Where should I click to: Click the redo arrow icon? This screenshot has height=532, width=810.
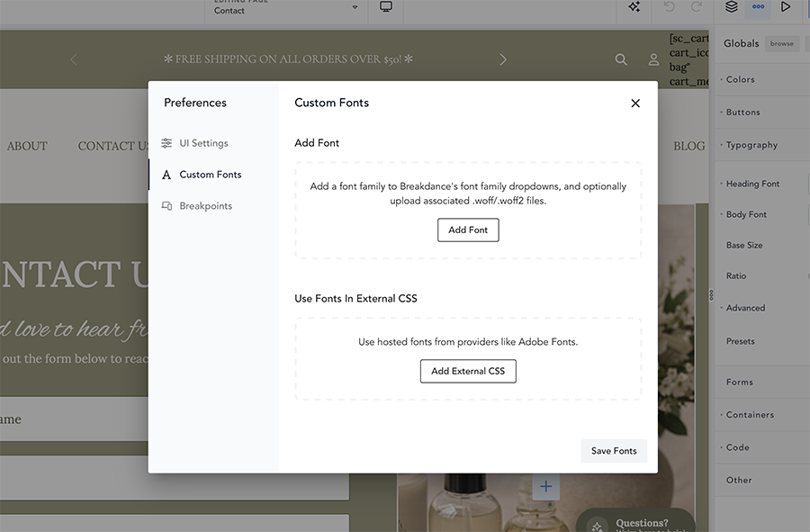696,7
